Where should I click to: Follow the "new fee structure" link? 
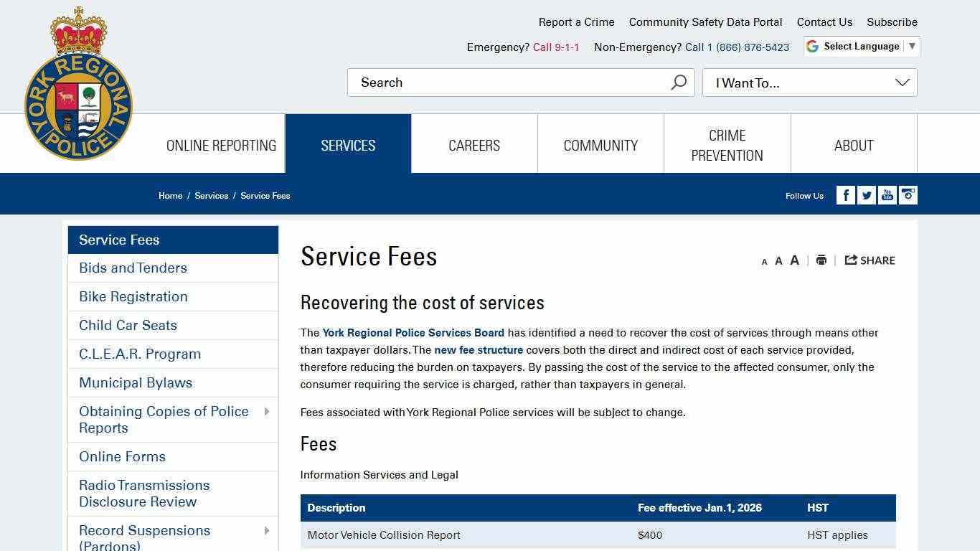pos(479,349)
